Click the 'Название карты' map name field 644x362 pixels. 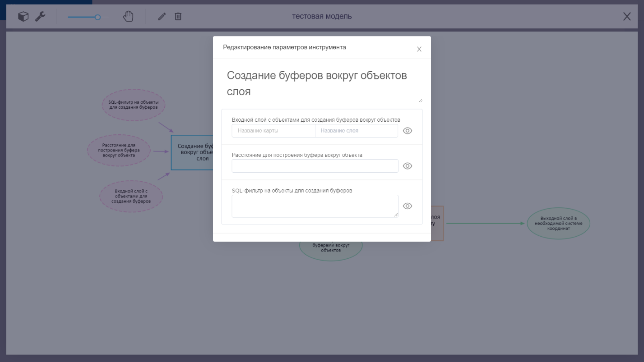(273, 131)
